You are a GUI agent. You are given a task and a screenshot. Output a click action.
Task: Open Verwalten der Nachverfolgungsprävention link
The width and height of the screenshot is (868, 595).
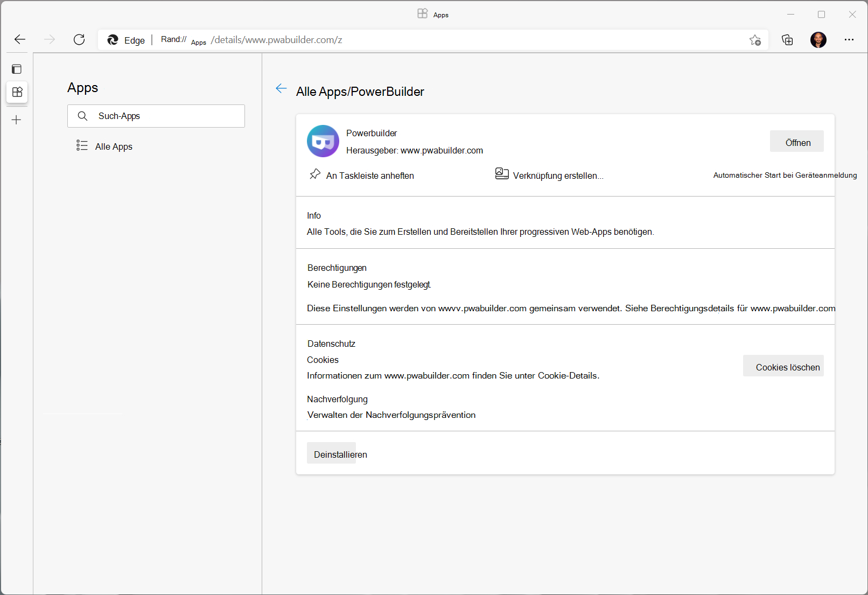click(x=391, y=415)
